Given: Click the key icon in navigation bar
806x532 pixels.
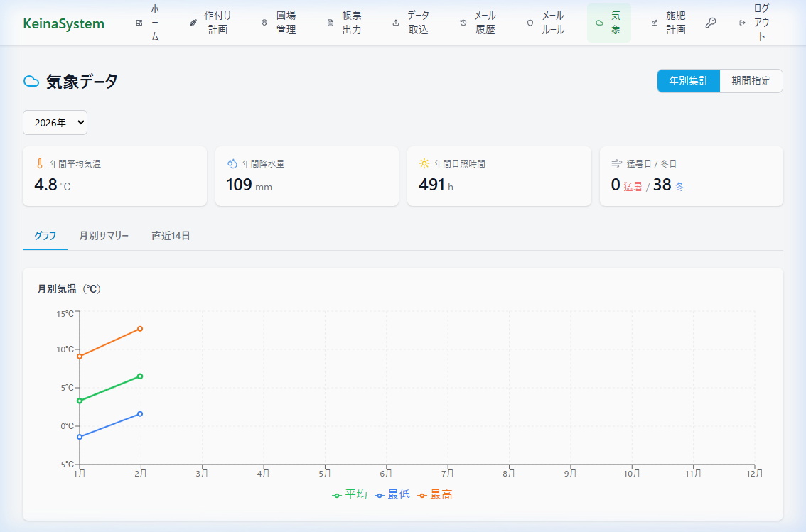Looking at the screenshot, I should pos(711,23).
